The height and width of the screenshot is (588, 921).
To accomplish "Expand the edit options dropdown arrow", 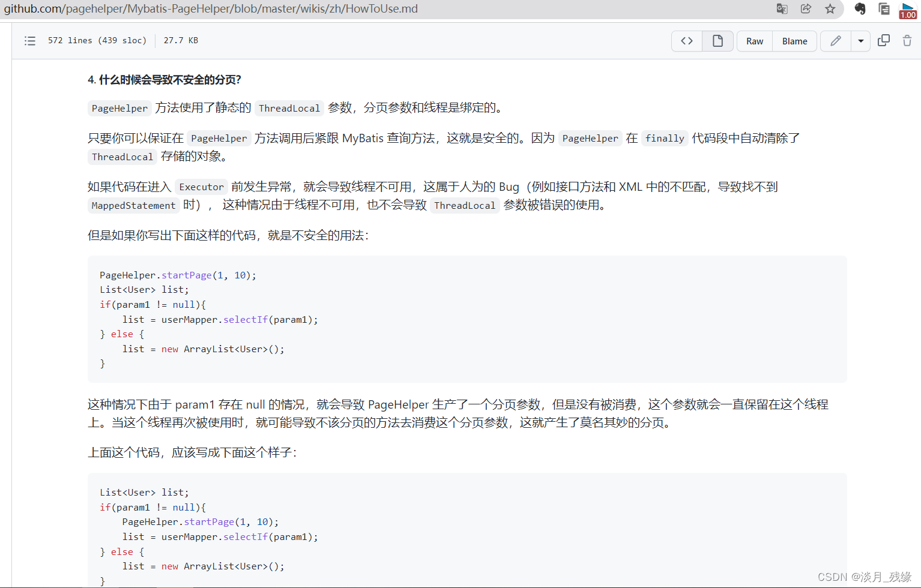I will (860, 41).
